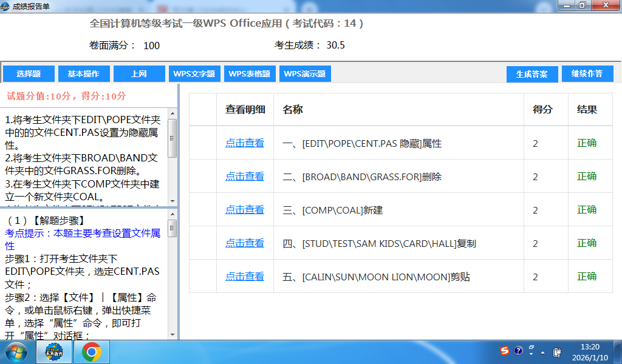Click the 考生成绩 value 30.5
The height and width of the screenshot is (364, 622).
[335, 45]
